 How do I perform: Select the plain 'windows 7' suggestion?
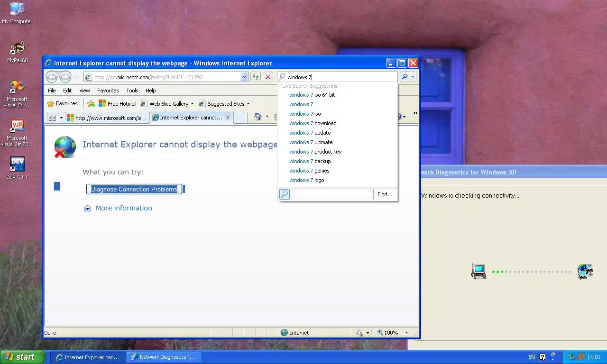(x=337, y=104)
